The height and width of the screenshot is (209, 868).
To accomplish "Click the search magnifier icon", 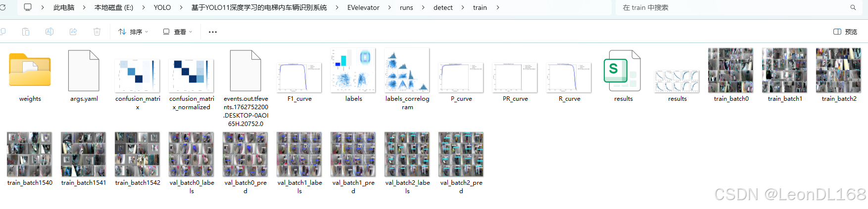I will [853, 7].
